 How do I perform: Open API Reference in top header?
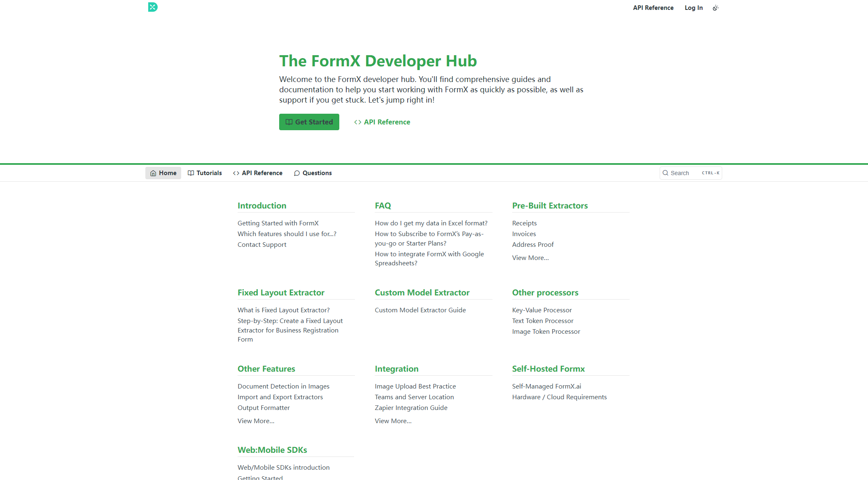pos(653,8)
